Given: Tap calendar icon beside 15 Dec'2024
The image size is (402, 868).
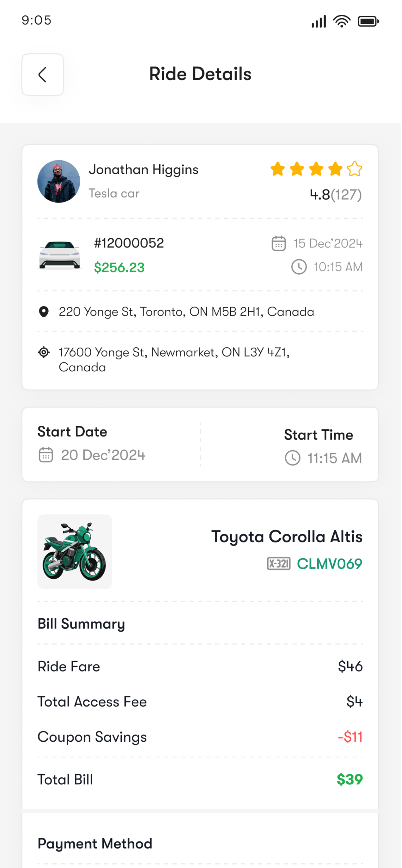Looking at the screenshot, I should [278, 243].
